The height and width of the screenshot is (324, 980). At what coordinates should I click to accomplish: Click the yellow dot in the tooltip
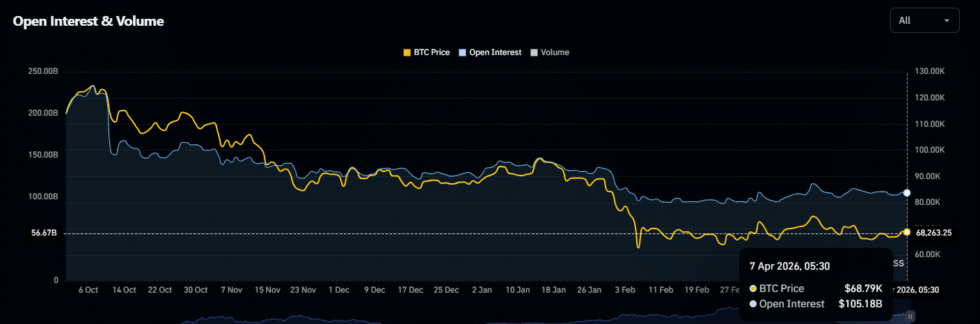click(x=753, y=288)
